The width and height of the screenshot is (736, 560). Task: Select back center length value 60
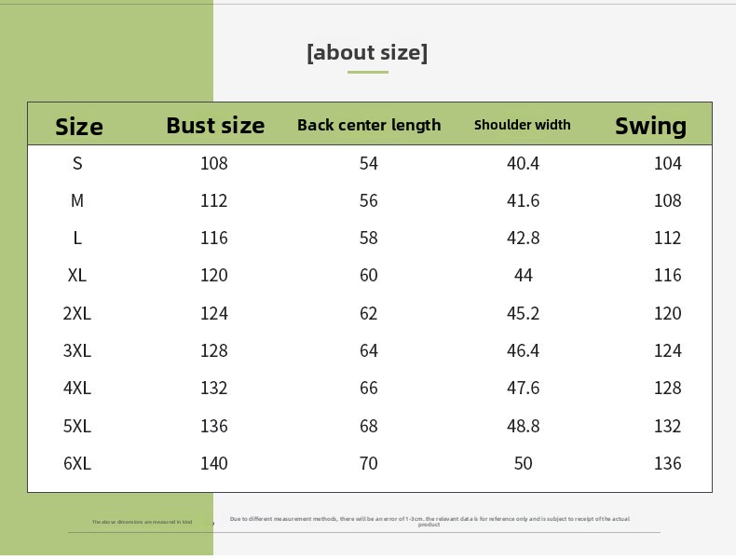pyautogui.click(x=369, y=275)
